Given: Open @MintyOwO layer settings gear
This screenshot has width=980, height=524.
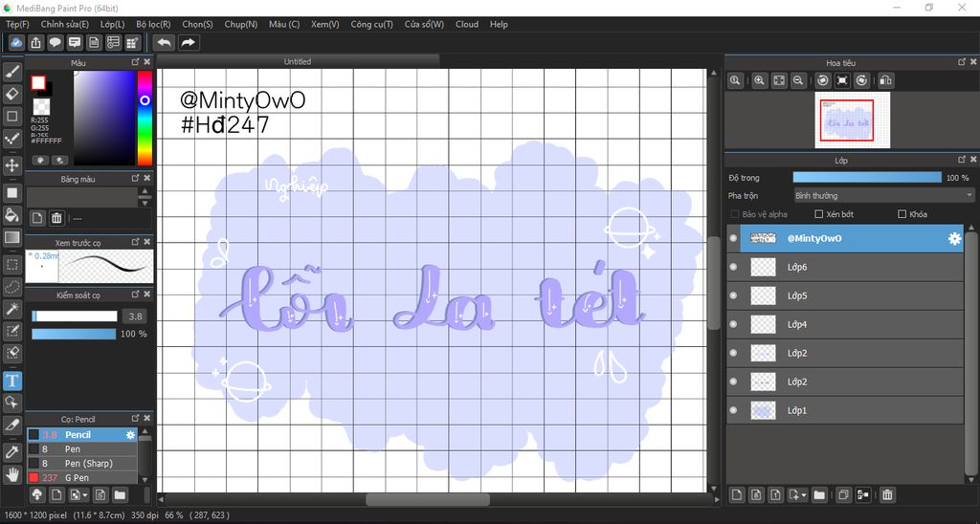Looking at the screenshot, I should coord(954,239).
